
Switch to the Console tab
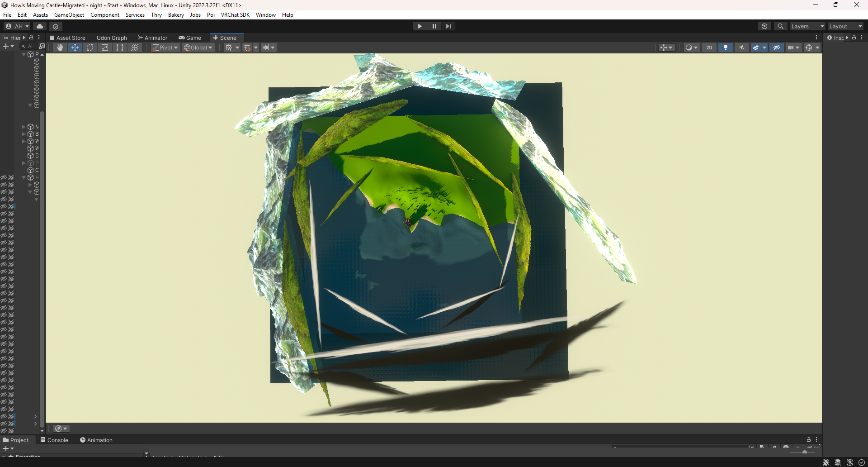pyautogui.click(x=54, y=440)
